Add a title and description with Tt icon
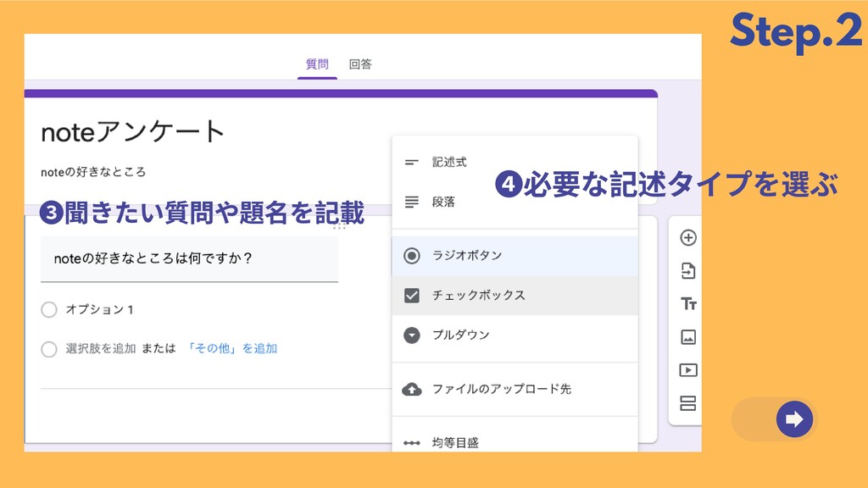Screen dimensions: 868x488 688,304
